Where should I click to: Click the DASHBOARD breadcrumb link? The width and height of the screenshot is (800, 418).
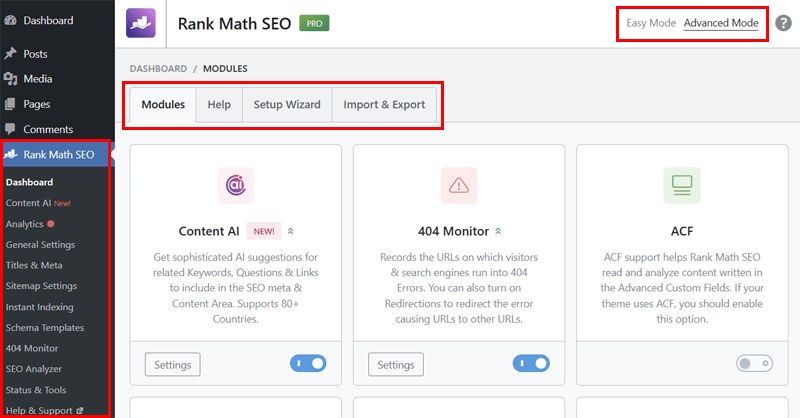[x=158, y=68]
